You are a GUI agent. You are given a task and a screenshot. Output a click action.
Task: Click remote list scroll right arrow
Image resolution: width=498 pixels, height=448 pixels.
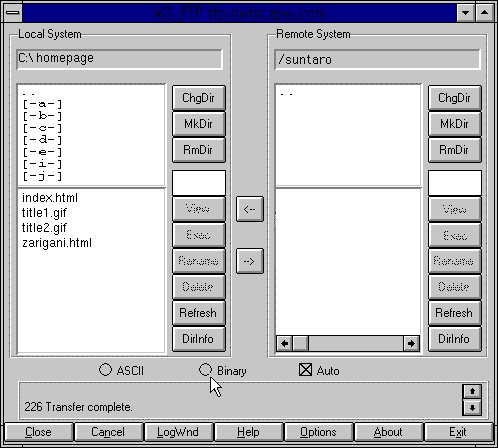coord(411,343)
